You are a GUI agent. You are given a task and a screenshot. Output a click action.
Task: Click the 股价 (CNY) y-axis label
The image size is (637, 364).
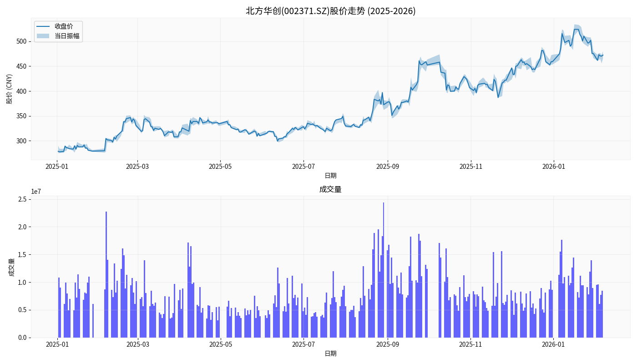10,89
